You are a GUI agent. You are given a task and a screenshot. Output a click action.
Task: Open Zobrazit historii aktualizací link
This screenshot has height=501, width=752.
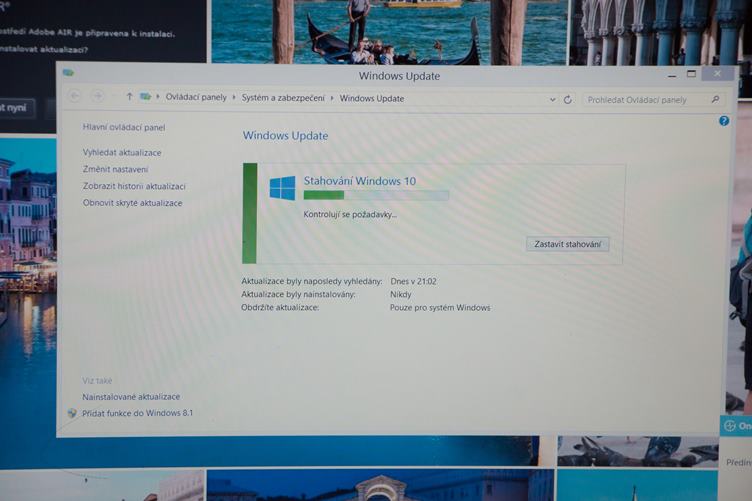134,186
